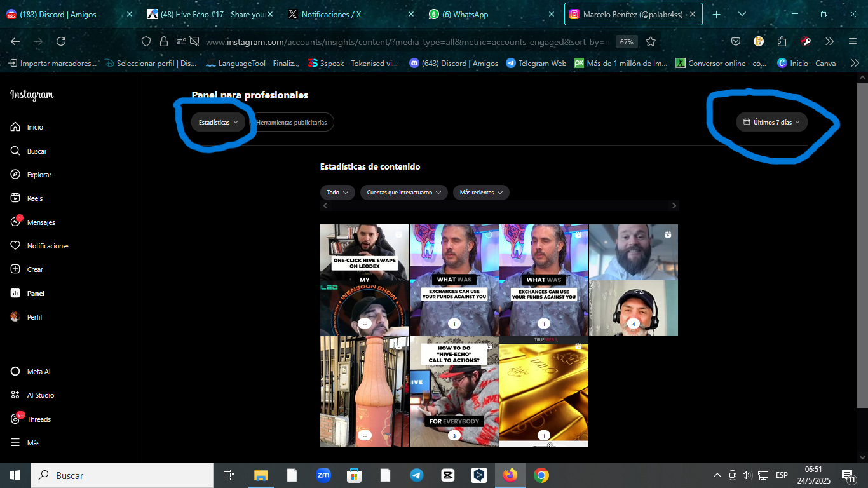Open the orange bottle post thumbnail
The height and width of the screenshot is (488, 868).
(x=365, y=391)
